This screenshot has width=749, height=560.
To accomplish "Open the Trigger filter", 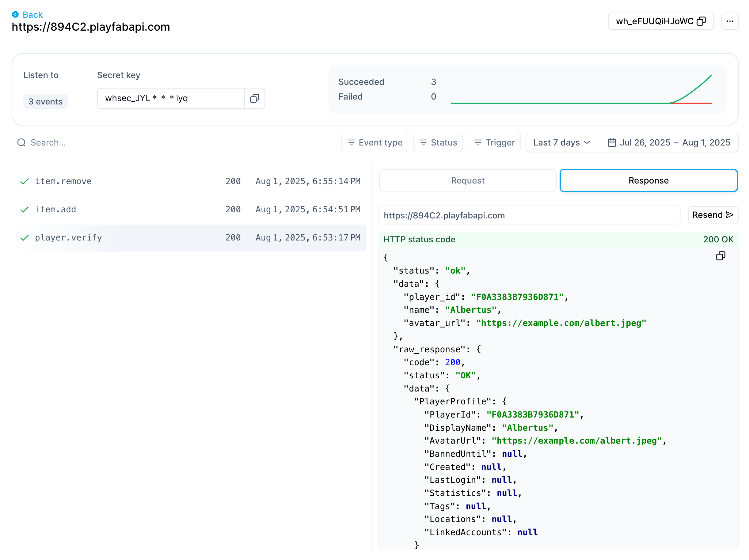I will click(x=494, y=142).
